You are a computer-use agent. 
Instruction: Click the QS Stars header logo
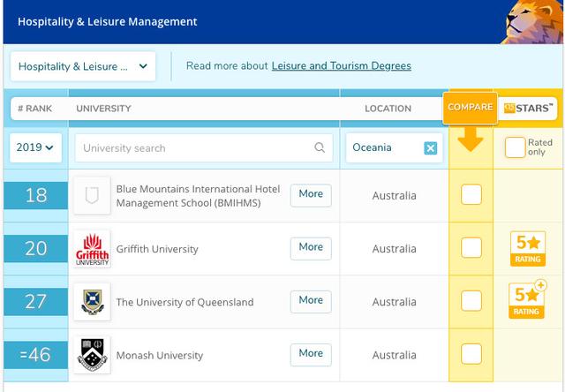pyautogui.click(x=528, y=108)
